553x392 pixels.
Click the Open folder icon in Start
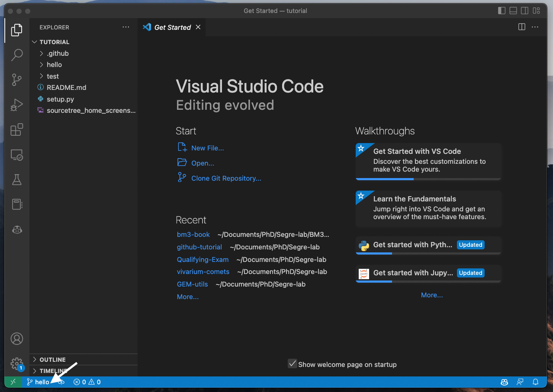tap(182, 163)
